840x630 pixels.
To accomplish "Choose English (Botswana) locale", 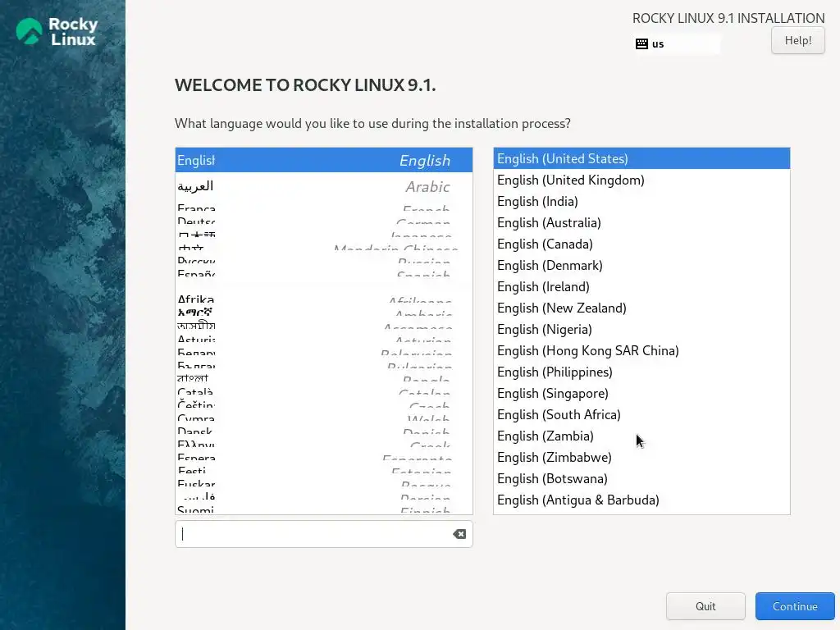I will (641, 479).
